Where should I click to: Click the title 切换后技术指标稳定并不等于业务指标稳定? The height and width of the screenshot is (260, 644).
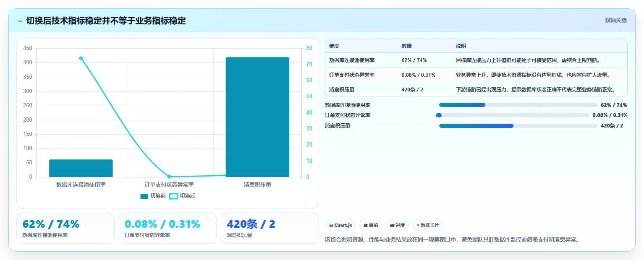106,21
